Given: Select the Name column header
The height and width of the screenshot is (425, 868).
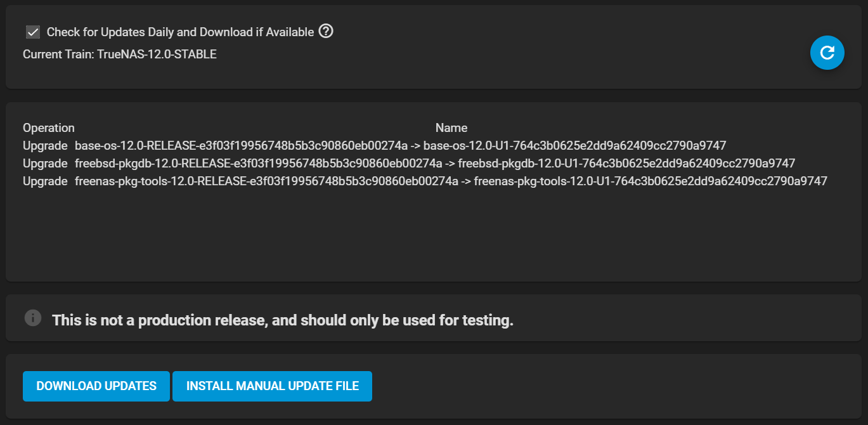Looking at the screenshot, I should click(451, 128).
